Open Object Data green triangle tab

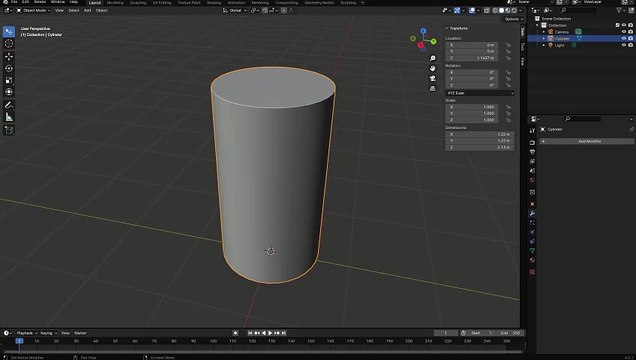(x=532, y=251)
